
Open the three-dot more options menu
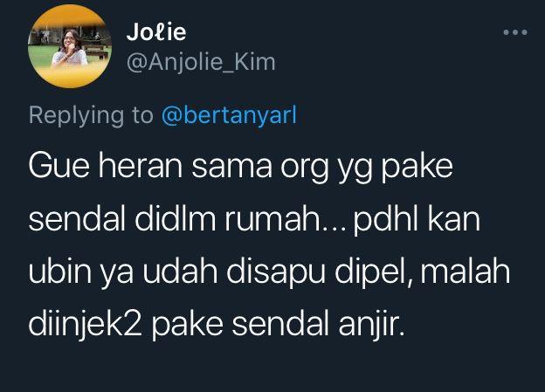click(515, 32)
